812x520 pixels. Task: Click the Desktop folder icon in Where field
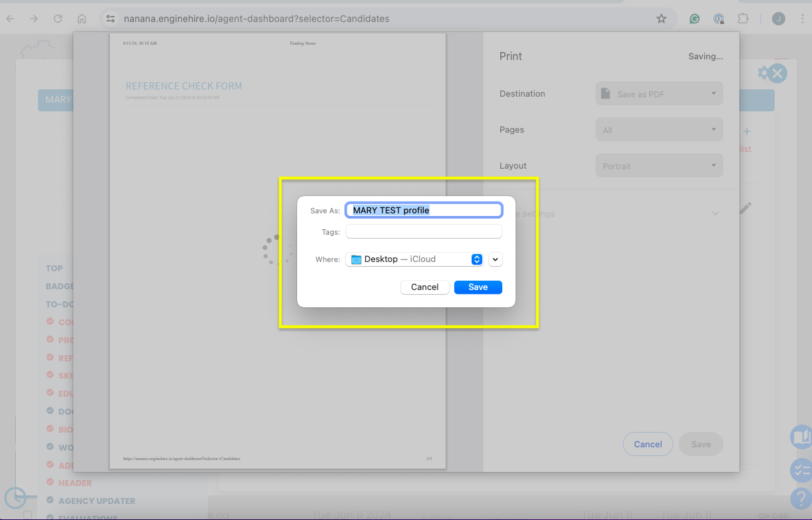356,259
